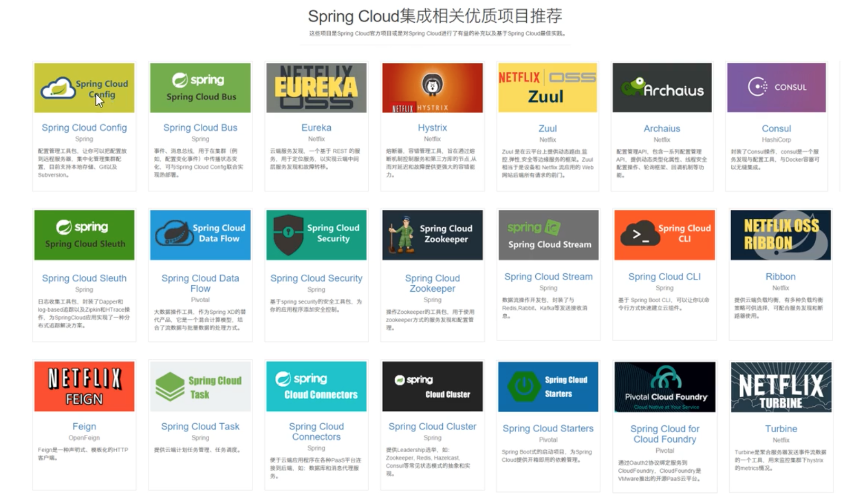Click the Spring Cloud Bus banner image
Image resolution: width=857 pixels, height=504 pixels.
[x=200, y=88]
